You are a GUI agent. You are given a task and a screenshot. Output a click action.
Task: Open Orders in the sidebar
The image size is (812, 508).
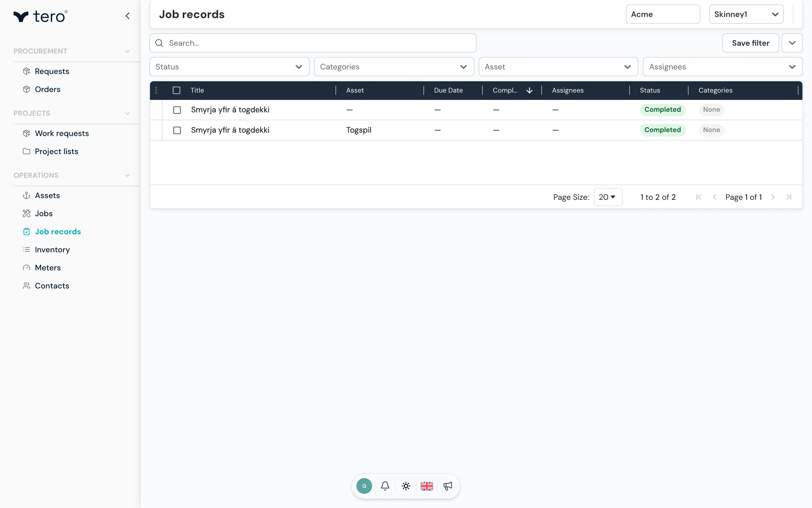pyautogui.click(x=48, y=89)
